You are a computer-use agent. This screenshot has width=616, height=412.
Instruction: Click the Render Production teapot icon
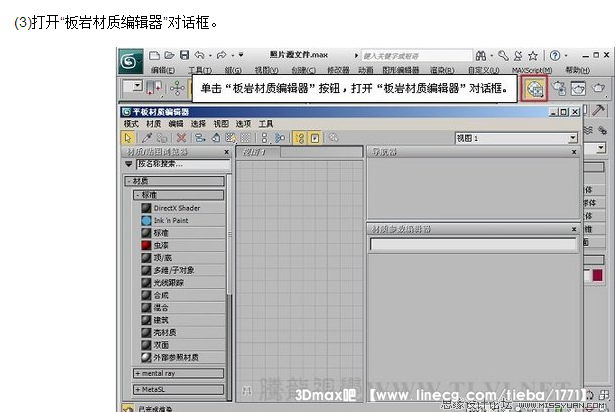point(599,88)
